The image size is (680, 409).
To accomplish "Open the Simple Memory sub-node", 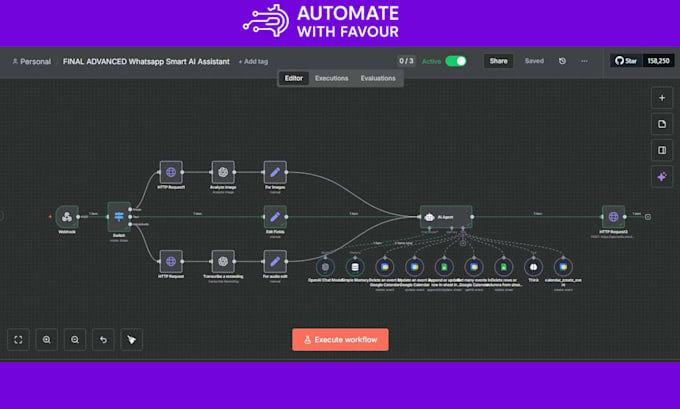I will (355, 267).
